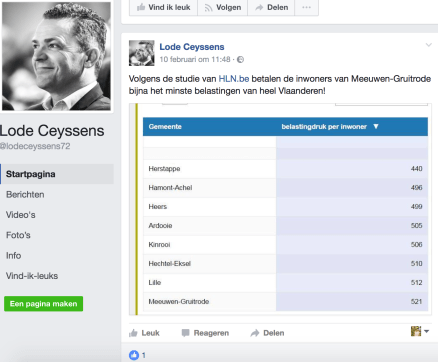438x362 pixels.
Task: Open the Vind-ik-leuks sidebar tab
Action: [x=32, y=276]
